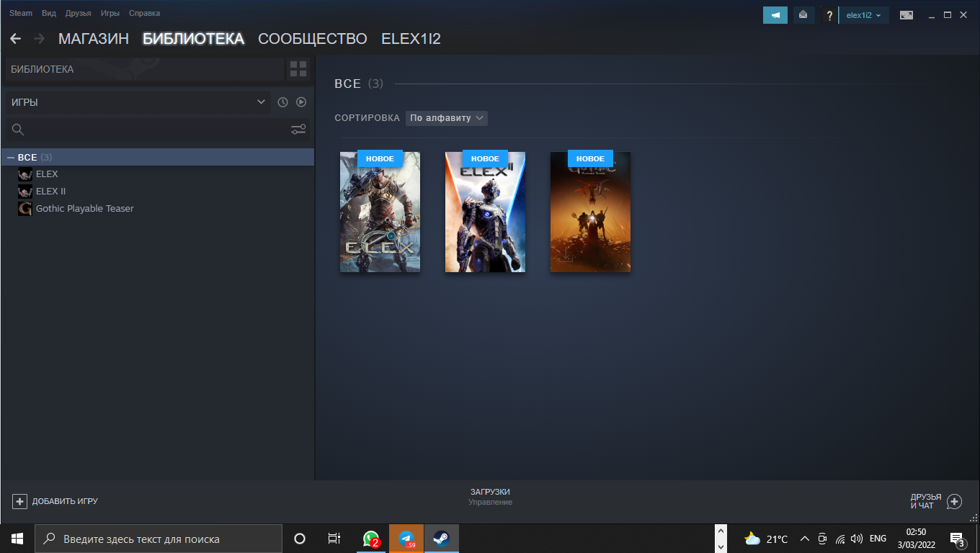Open the ELEX1I2 profile tab
The height and width of the screenshot is (553, 980).
(411, 39)
